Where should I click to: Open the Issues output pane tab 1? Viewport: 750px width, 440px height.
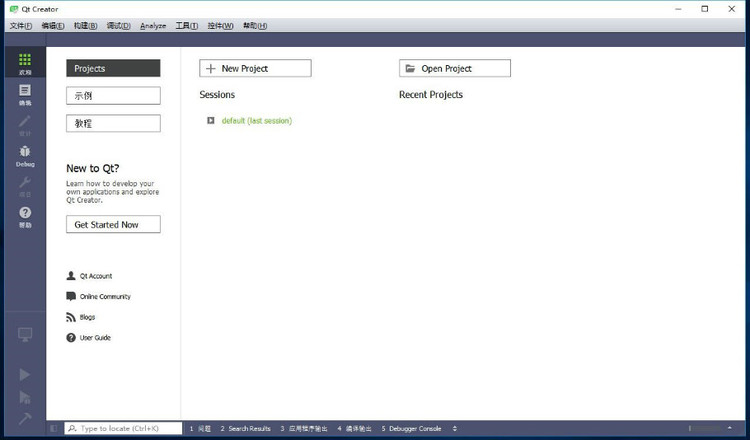(x=200, y=429)
